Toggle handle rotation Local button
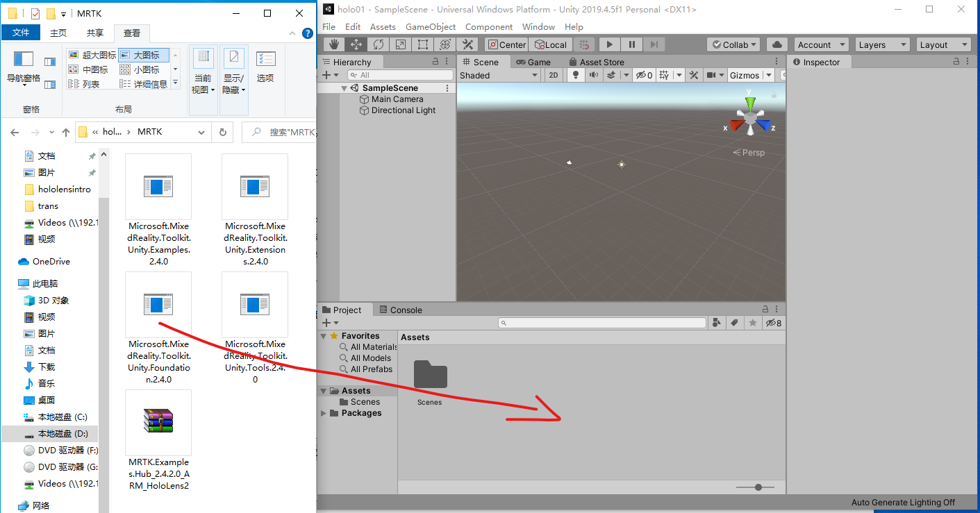This screenshot has width=980, height=513. (550, 44)
